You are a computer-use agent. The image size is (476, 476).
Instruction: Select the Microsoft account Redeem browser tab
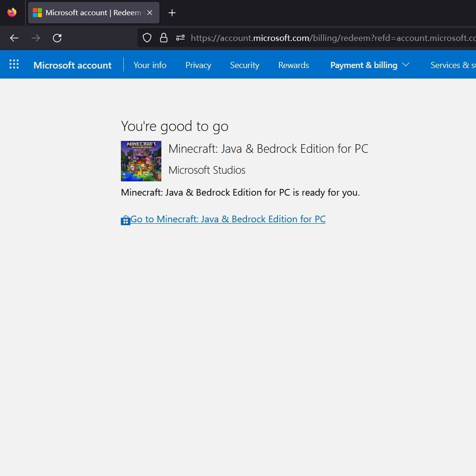pos(93,13)
